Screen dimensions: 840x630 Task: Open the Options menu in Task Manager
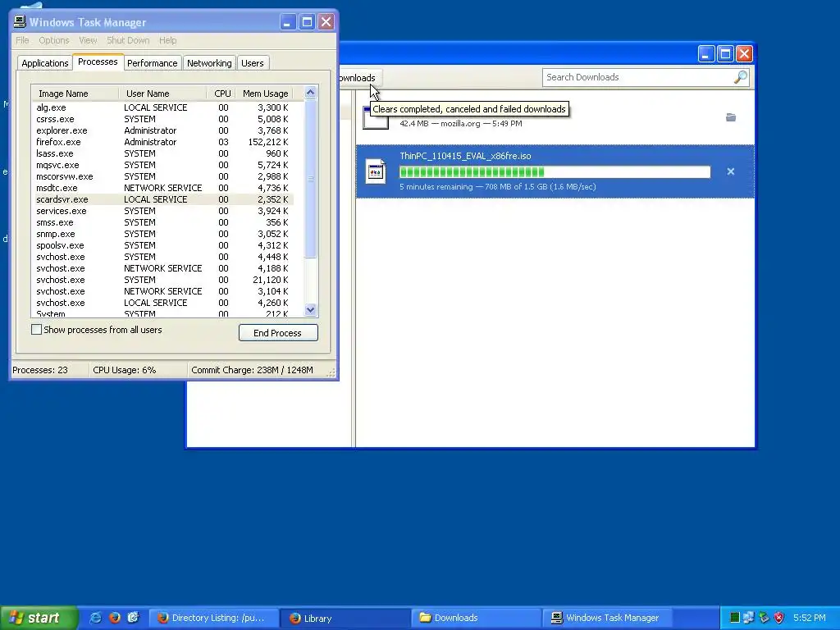(x=53, y=40)
